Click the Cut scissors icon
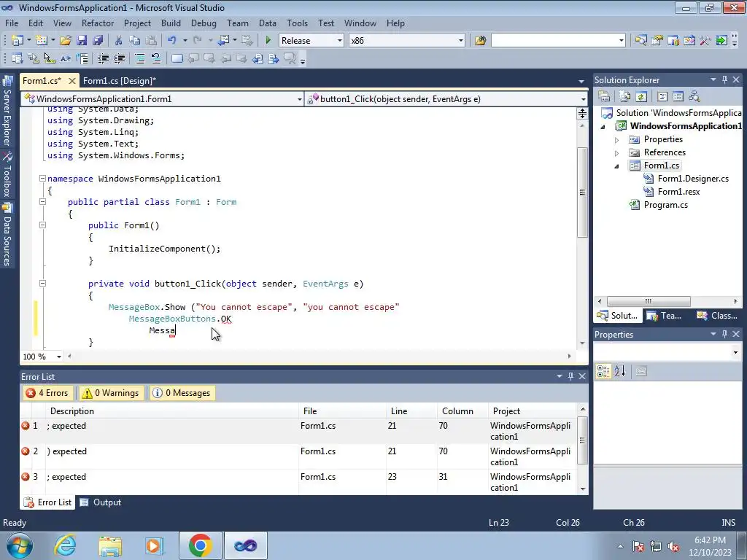This screenshot has height=560, width=747. (x=119, y=41)
